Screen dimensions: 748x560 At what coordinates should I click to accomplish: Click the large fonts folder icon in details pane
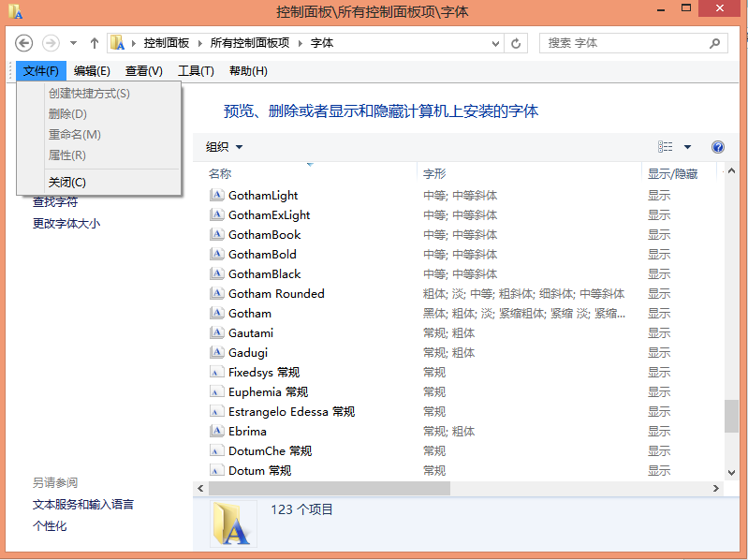tap(232, 523)
